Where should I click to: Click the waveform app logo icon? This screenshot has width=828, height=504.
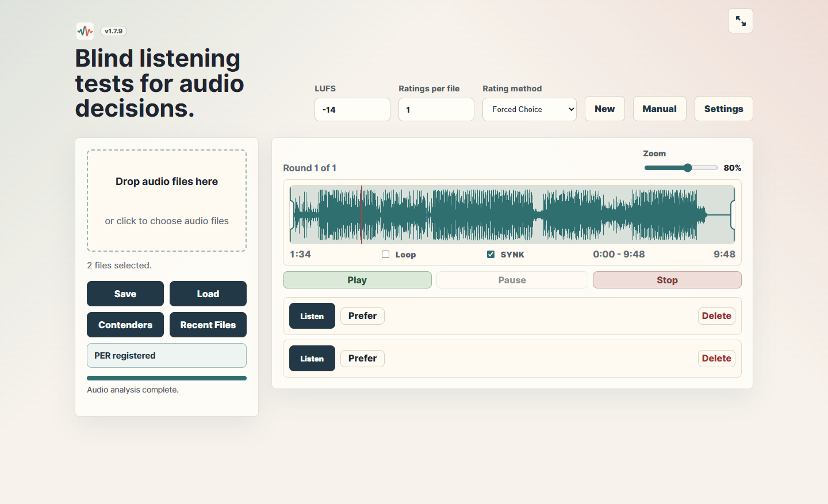point(85,31)
